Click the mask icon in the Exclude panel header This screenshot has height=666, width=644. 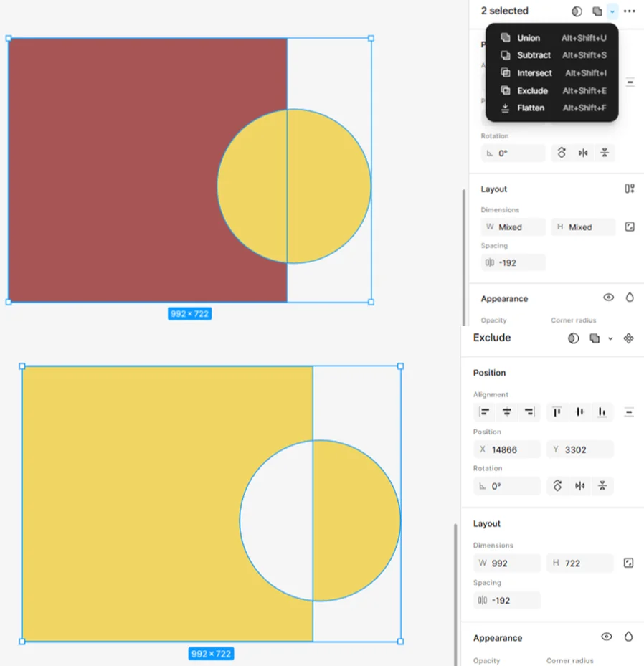click(573, 338)
